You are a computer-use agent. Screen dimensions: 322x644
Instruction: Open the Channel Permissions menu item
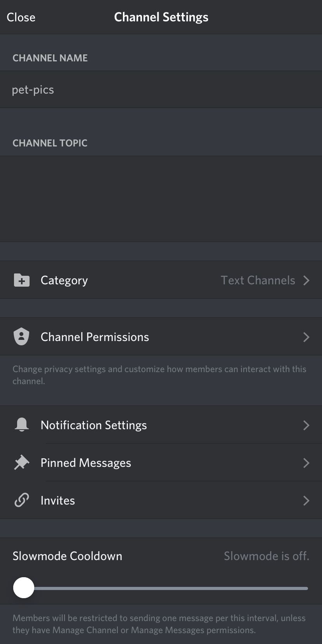tap(161, 336)
